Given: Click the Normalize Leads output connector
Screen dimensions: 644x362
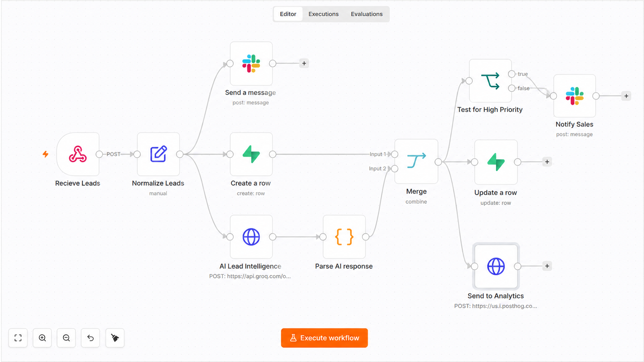Looking at the screenshot, I should tap(180, 154).
